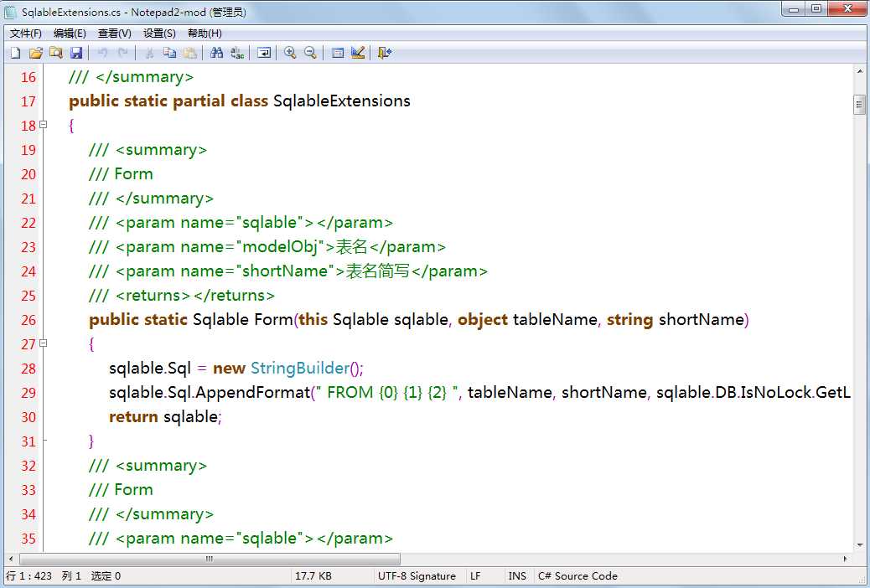
Task: Click 'StringBuilder' on line 28
Action: [x=300, y=368]
